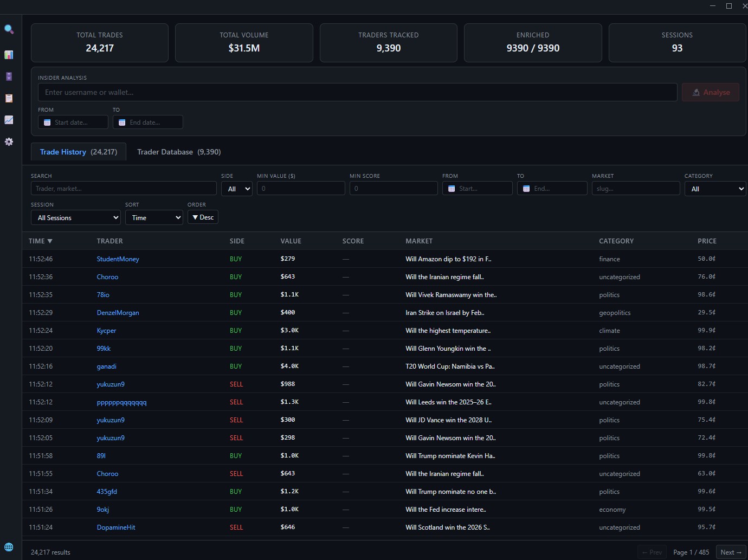Image resolution: width=748 pixels, height=560 pixels.
Task: Switch to the Trader Database tab
Action: tap(179, 152)
